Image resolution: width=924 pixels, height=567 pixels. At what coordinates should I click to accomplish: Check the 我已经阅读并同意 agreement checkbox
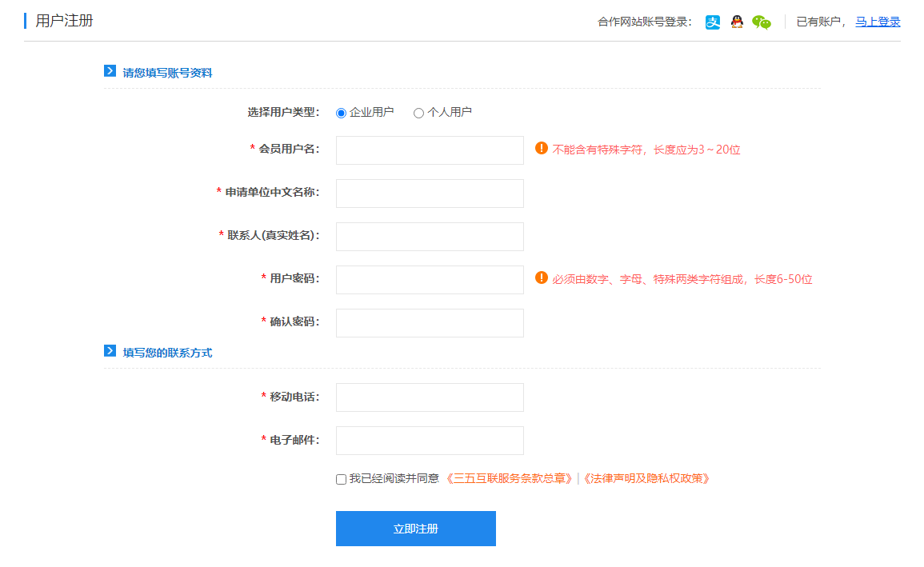click(x=342, y=479)
